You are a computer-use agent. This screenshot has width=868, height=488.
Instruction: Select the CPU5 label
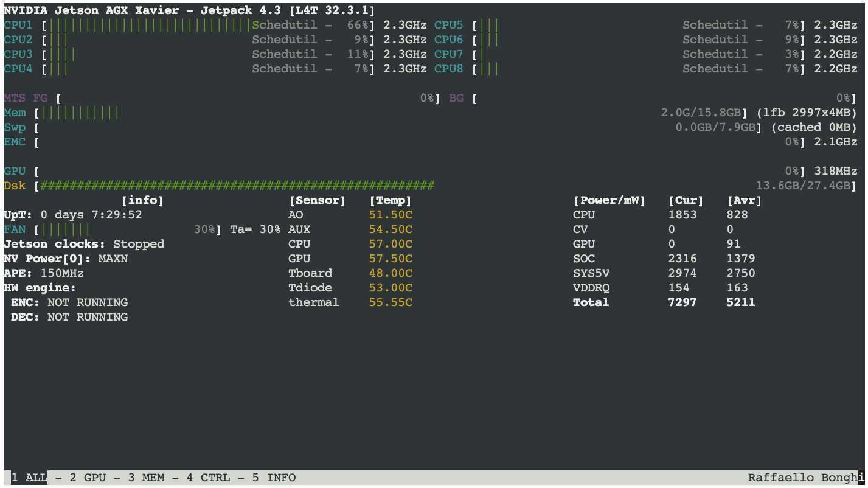(x=449, y=25)
